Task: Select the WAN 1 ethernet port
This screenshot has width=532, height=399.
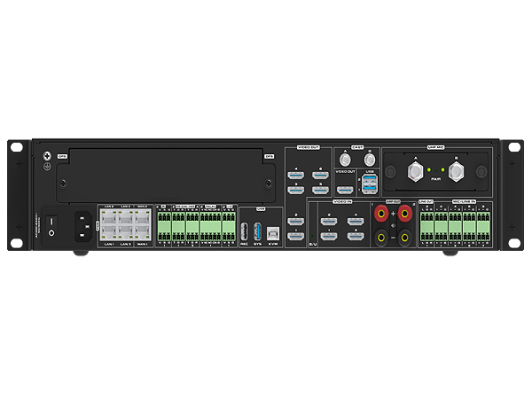Action: click(x=143, y=231)
